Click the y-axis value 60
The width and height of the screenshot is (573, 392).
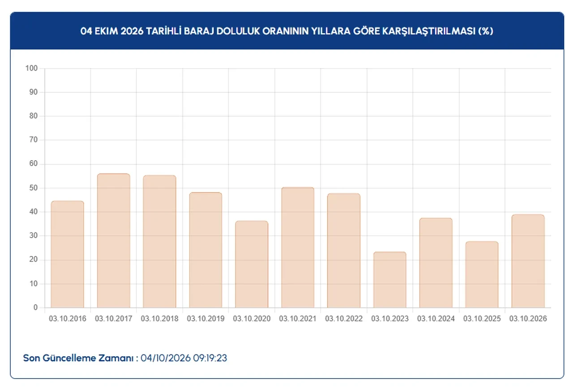[x=34, y=164]
